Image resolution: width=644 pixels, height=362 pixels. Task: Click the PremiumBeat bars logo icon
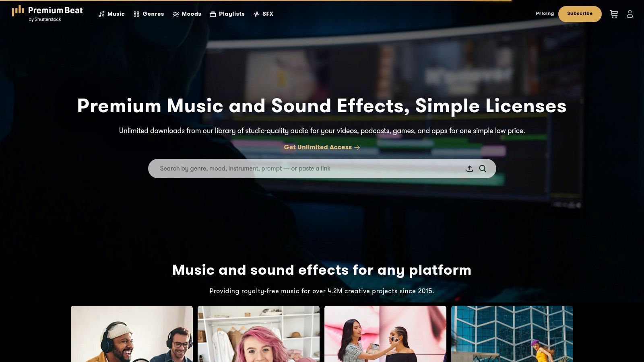coord(18,11)
